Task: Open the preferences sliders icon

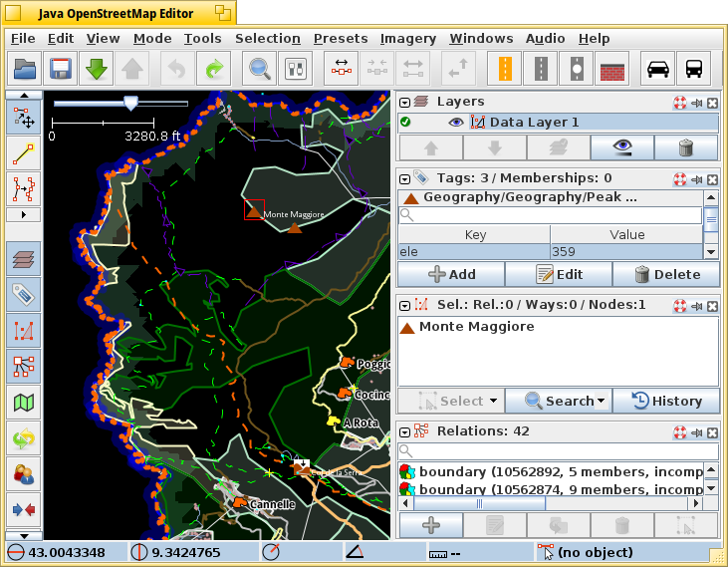Action: click(296, 69)
